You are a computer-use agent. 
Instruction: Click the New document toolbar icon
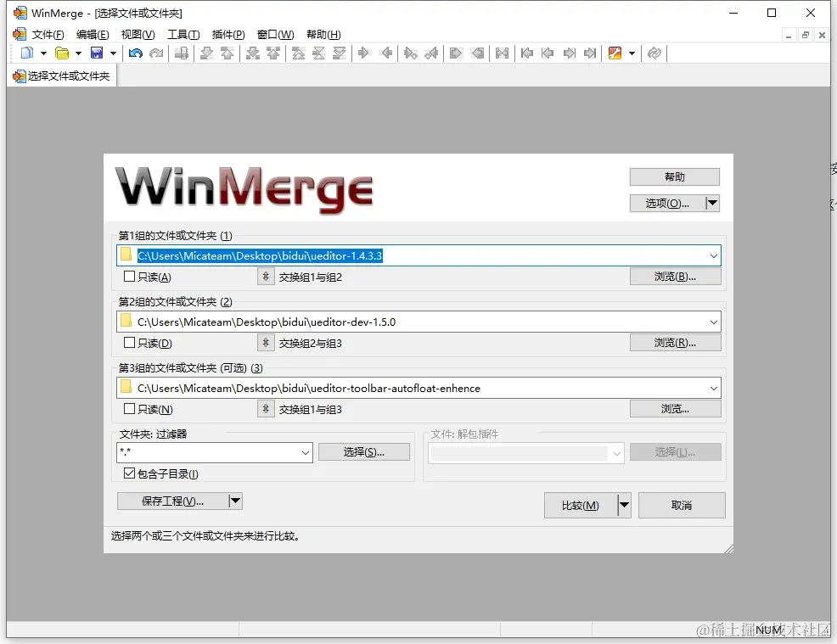click(x=26, y=53)
